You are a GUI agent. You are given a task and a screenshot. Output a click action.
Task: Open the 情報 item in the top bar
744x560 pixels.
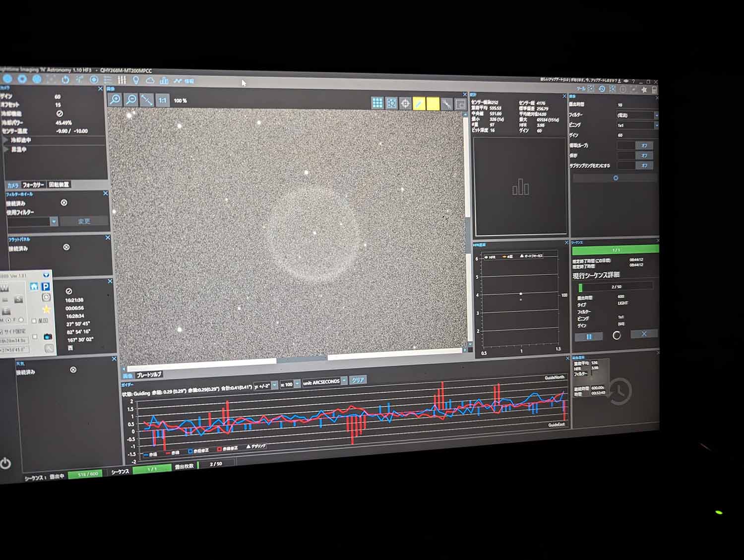189,81
